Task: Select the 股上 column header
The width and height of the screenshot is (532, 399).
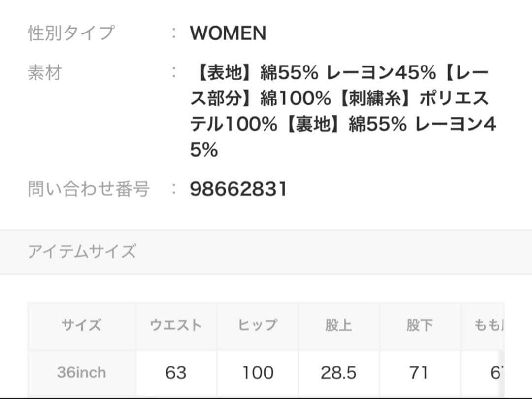Action: (x=338, y=325)
